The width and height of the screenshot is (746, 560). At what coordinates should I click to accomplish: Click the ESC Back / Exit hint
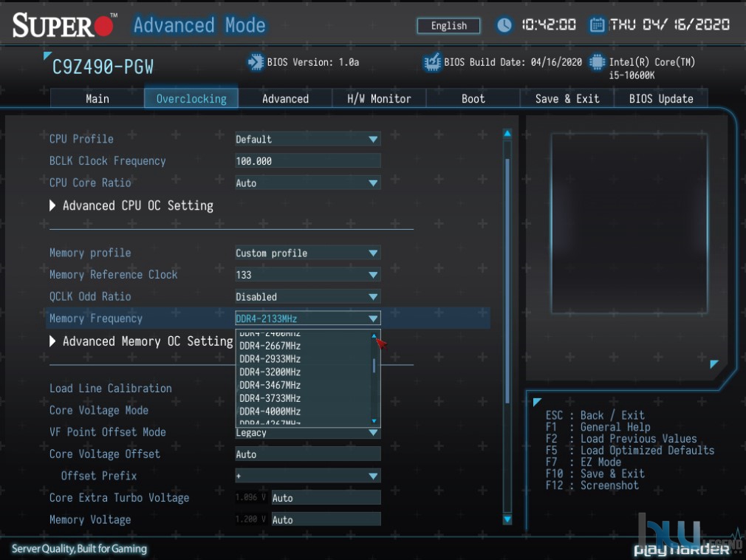595,415
